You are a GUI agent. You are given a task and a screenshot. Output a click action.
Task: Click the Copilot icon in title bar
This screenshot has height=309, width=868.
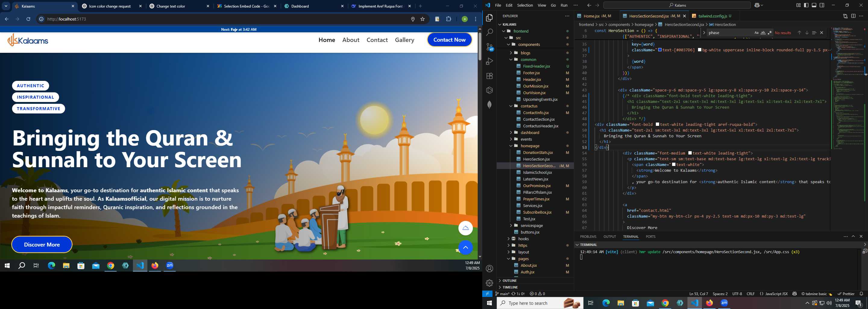click(x=757, y=5)
